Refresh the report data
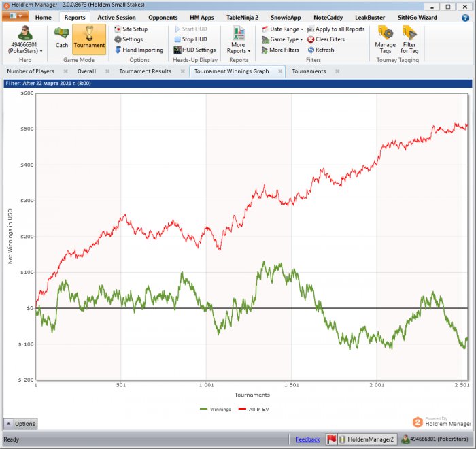Screen dimensions: 476x449 point(321,50)
